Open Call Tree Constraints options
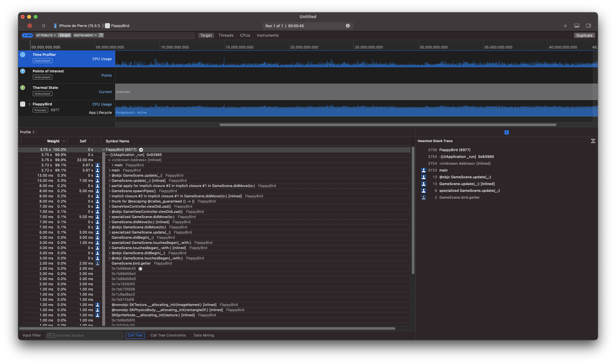Viewport: 616px width, 364px height. (168, 335)
